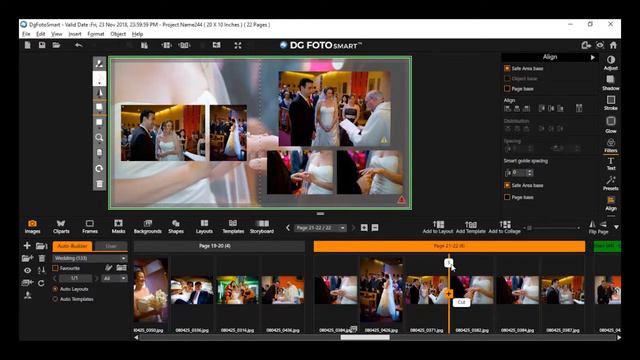Toggle smart guide Safe Area base checkbox
Screen dimensions: 640x360
[507, 185]
